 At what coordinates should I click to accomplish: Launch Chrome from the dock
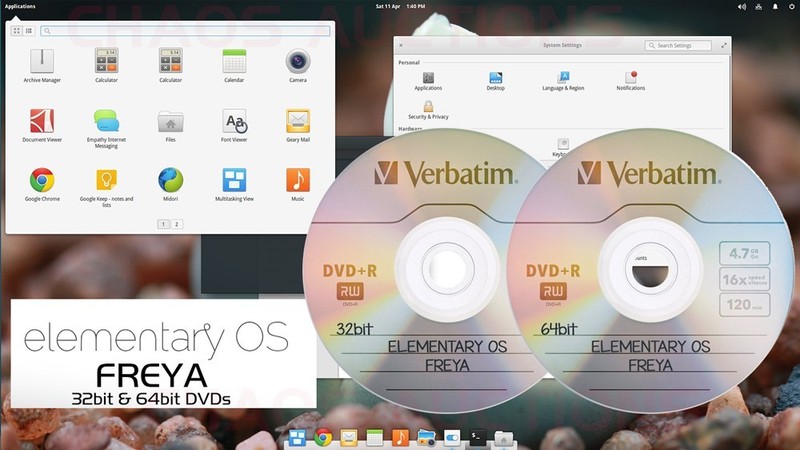point(323,438)
